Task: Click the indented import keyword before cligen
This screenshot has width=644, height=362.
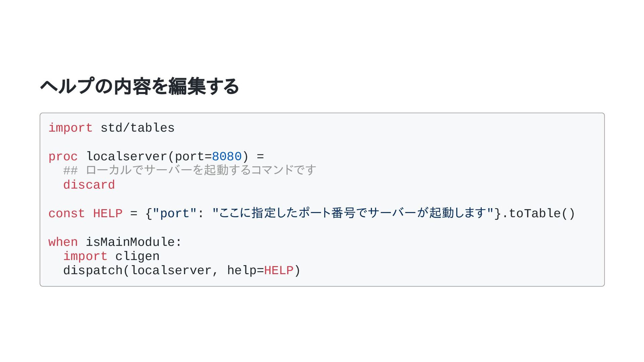Action: point(85,256)
